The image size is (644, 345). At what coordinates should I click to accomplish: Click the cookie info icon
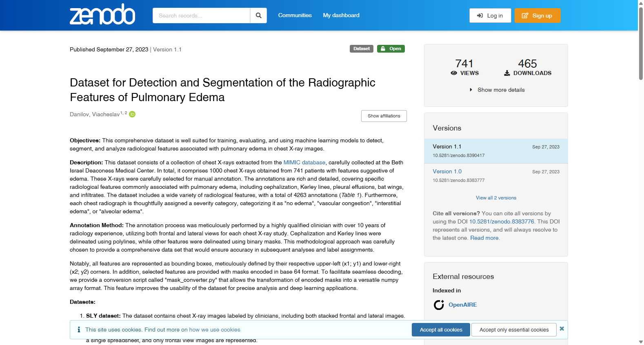pos(79,330)
